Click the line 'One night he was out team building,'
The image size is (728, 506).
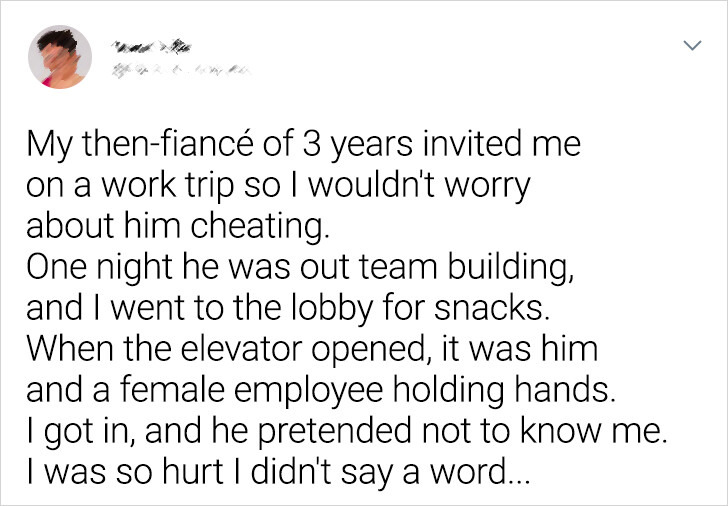(x=300, y=268)
